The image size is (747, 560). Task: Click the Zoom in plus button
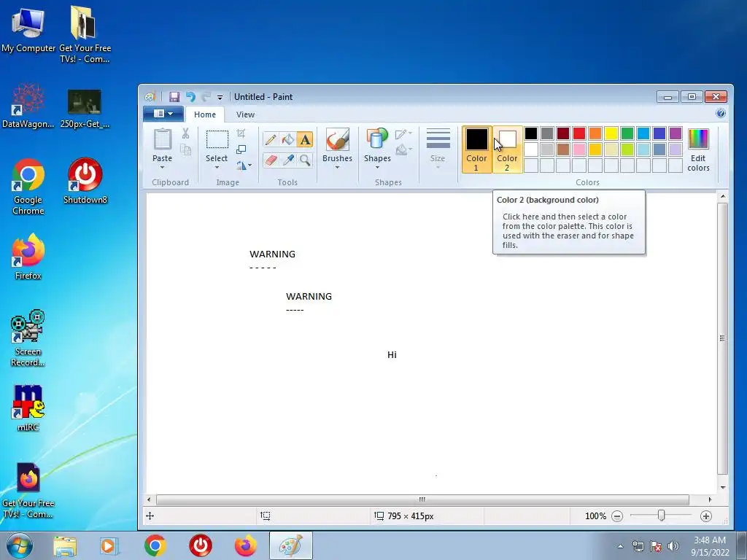(x=706, y=516)
